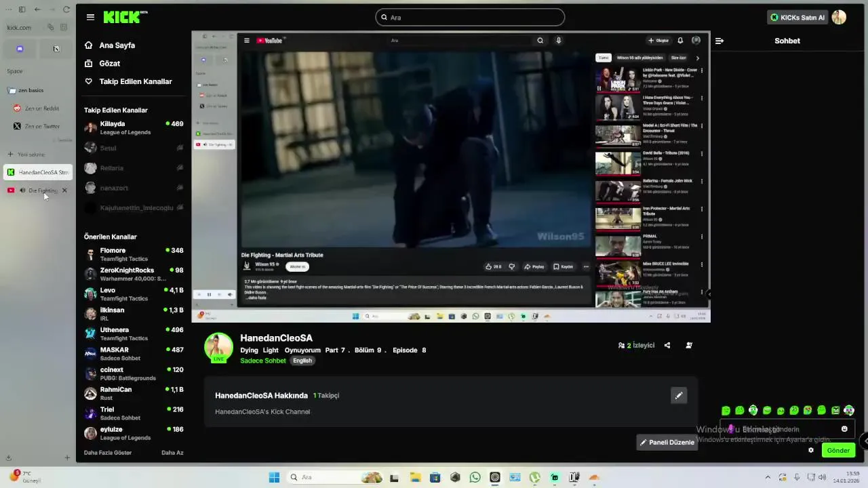Click KICKs Satın Al button

tap(797, 17)
